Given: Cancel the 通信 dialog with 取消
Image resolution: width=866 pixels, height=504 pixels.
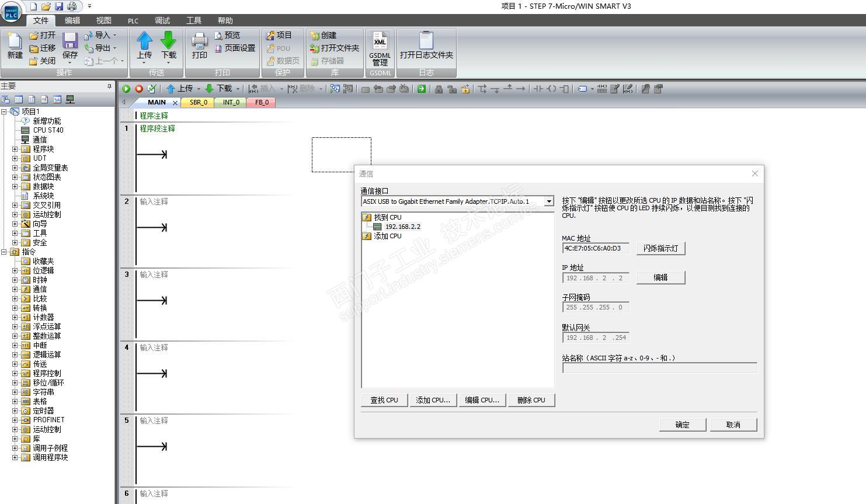Looking at the screenshot, I should pos(733,425).
